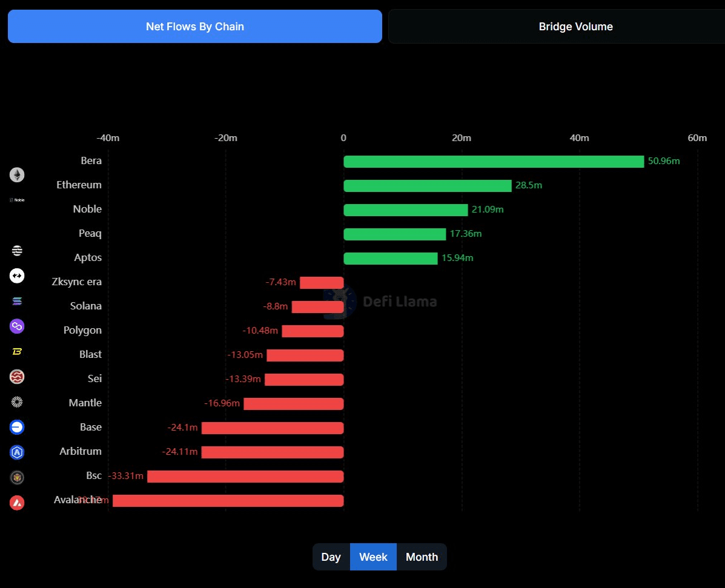This screenshot has width=725, height=588.
Task: Click the Mantle sunburst logo icon
Action: (17, 401)
